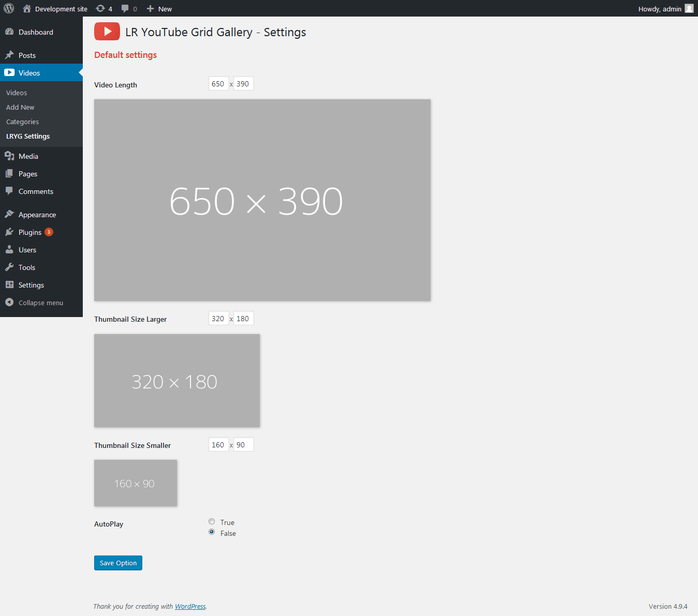Open Posts menu item
The image size is (698, 616).
coord(41,55)
